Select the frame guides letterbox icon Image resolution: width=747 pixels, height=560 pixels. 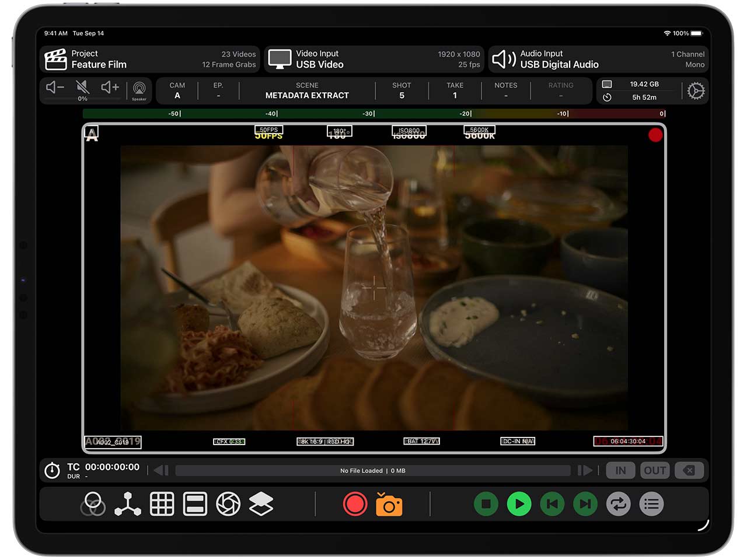click(195, 504)
